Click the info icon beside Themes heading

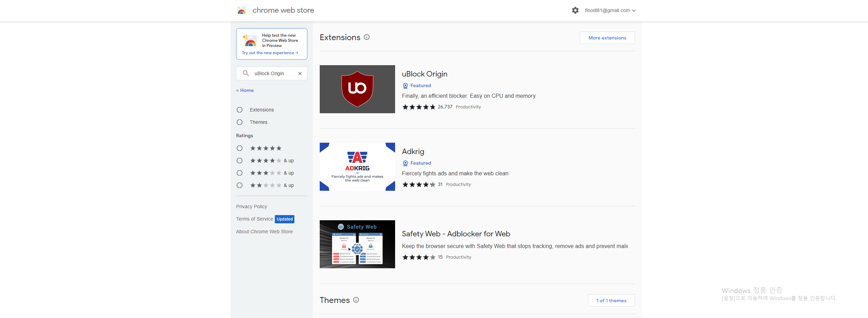[x=356, y=300]
